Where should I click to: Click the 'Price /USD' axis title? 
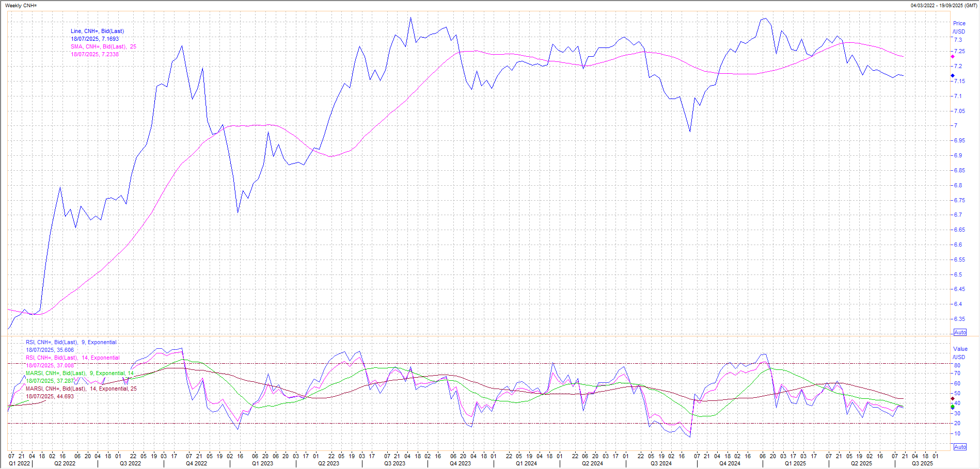(x=959, y=27)
